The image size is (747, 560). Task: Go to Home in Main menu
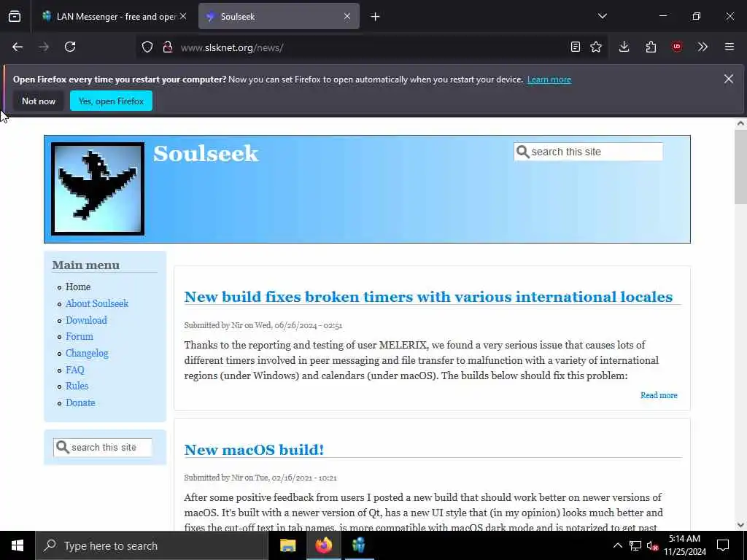78,287
